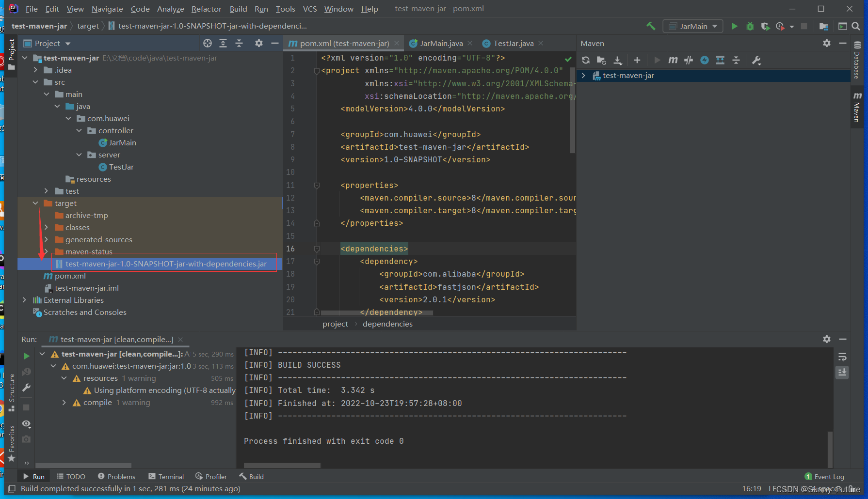The width and height of the screenshot is (868, 499).
Task: Open Maven settings wrench icon
Action: click(756, 60)
